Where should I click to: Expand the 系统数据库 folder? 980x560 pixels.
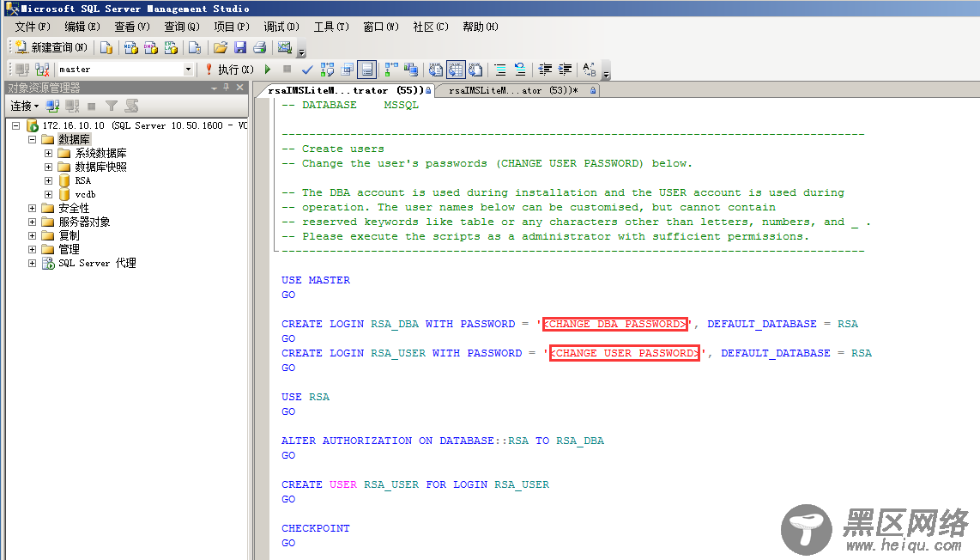pyautogui.click(x=48, y=153)
